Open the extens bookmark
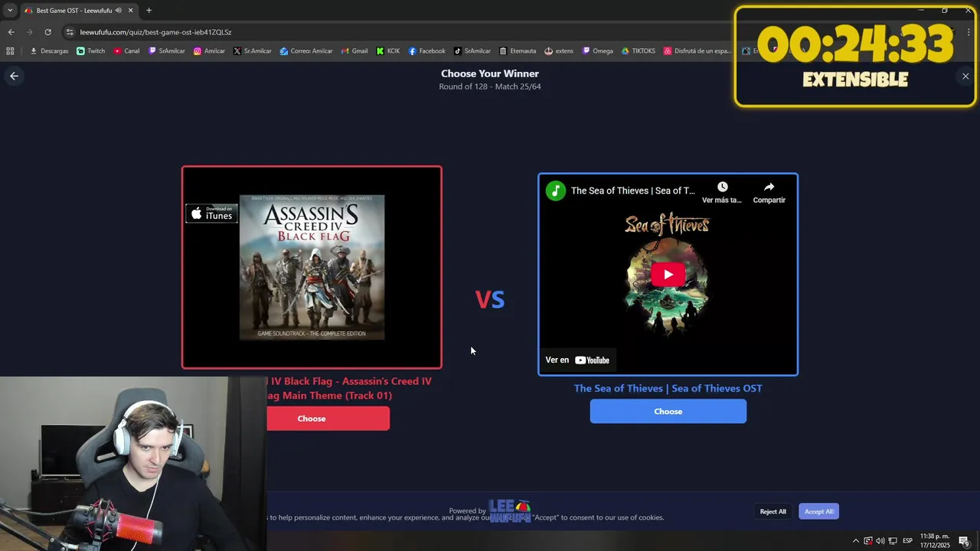The height and width of the screenshot is (551, 980). 559,51
